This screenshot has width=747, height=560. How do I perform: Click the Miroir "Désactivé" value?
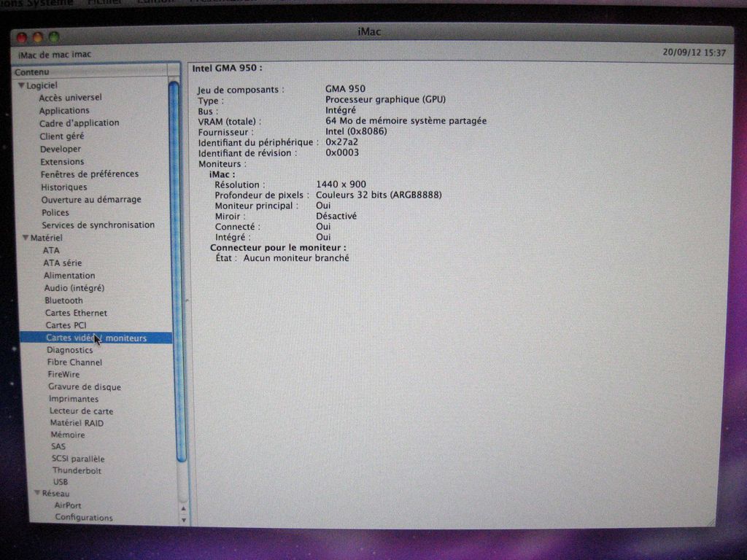[336, 216]
